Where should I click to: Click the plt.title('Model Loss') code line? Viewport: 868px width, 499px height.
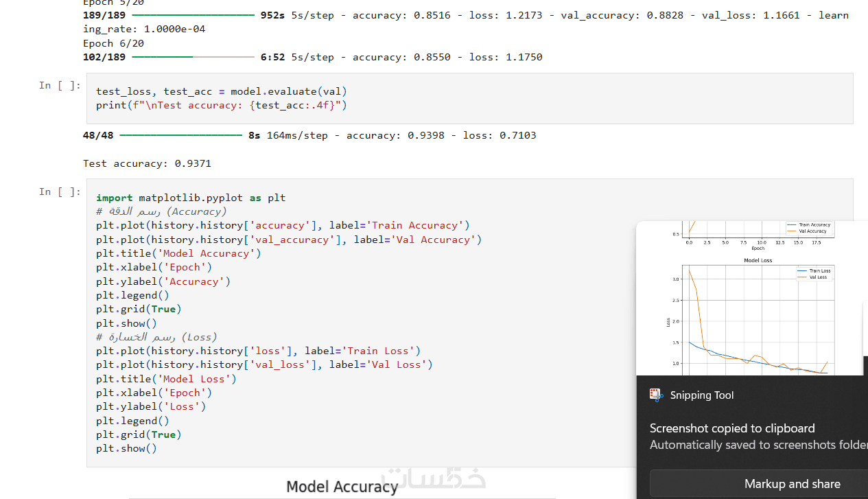166,379
